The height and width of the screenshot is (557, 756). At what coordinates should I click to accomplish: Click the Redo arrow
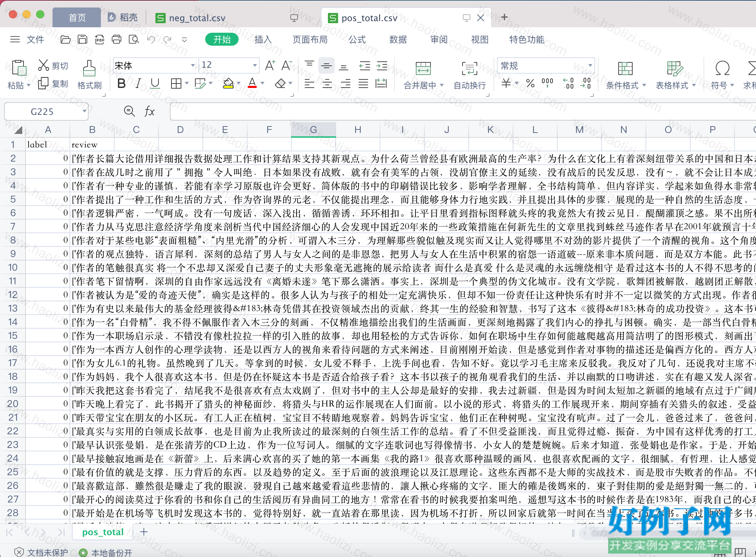167,40
